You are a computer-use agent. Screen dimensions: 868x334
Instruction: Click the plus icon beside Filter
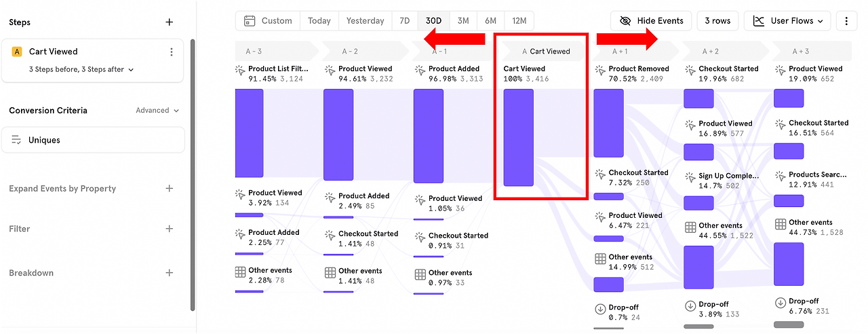170,229
